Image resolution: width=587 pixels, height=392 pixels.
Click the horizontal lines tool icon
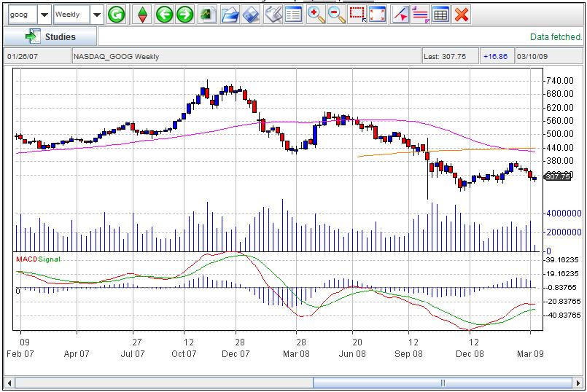[420, 15]
